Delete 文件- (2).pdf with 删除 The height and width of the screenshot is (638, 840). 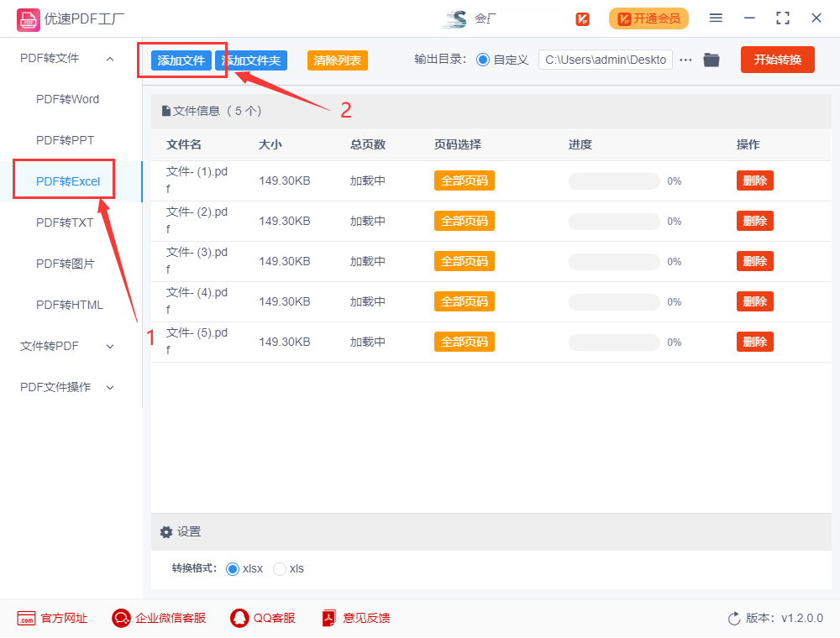pyautogui.click(x=755, y=221)
